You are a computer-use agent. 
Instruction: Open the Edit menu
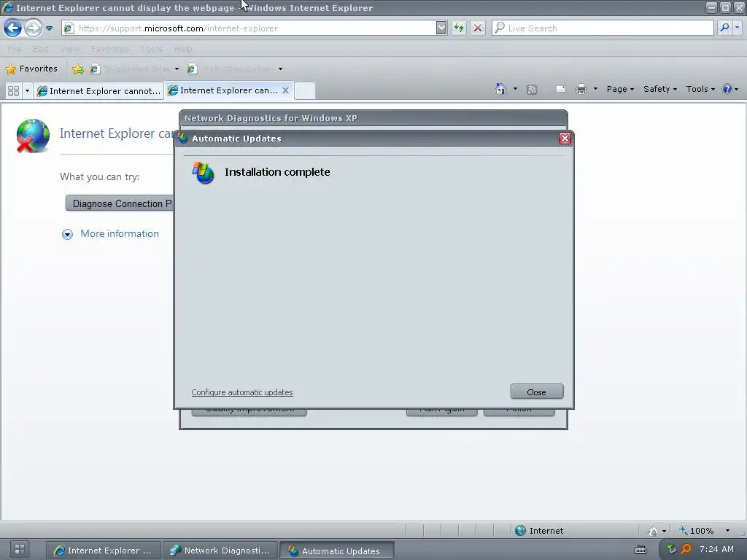click(41, 49)
